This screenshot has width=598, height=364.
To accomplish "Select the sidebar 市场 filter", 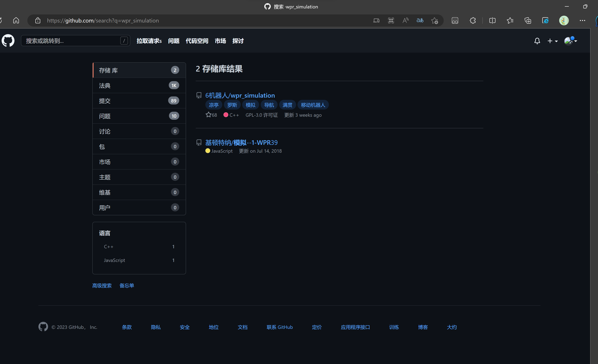I will tap(139, 162).
